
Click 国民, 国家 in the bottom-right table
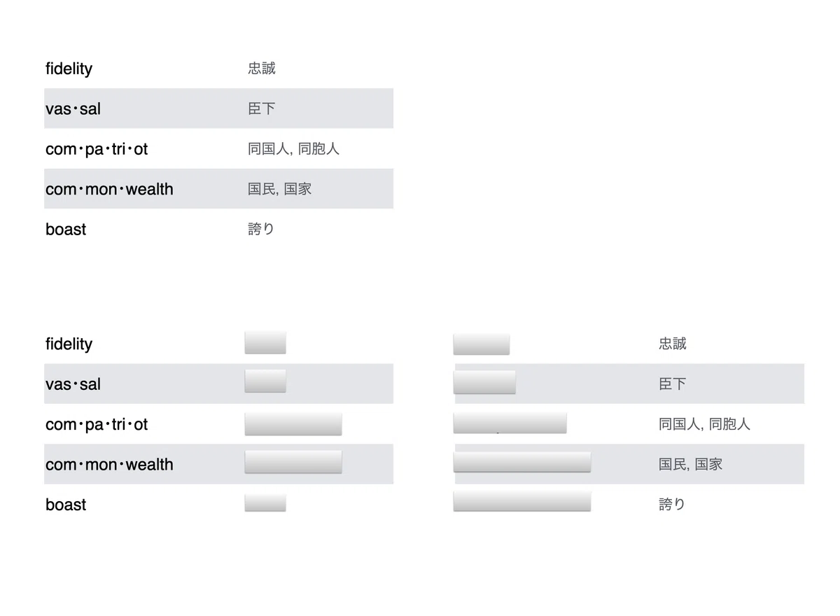coord(690,463)
